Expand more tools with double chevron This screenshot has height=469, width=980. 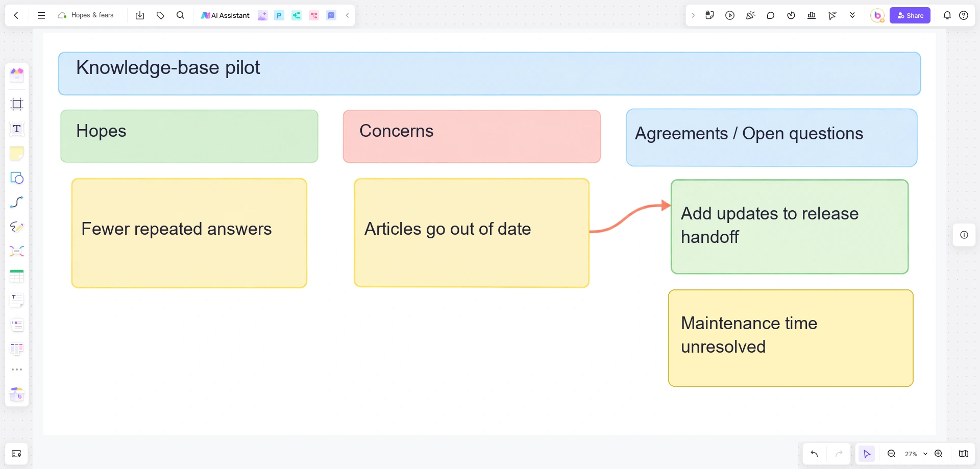click(x=852, y=15)
